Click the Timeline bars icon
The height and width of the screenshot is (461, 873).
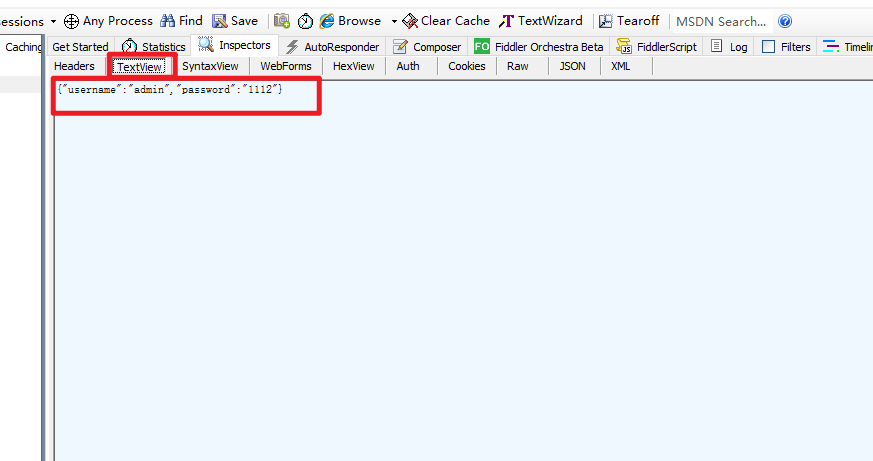pos(831,47)
